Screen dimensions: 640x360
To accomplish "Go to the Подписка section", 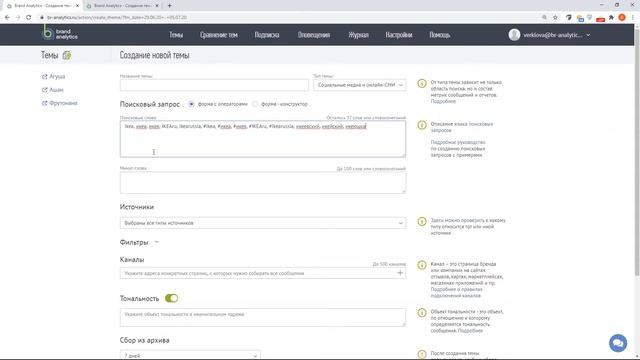I will pyautogui.click(x=267, y=35).
